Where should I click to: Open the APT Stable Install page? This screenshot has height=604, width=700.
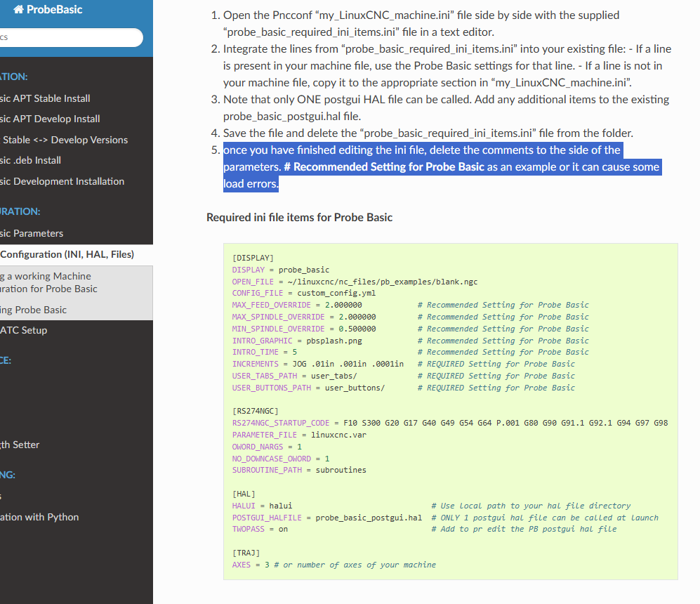click(45, 98)
